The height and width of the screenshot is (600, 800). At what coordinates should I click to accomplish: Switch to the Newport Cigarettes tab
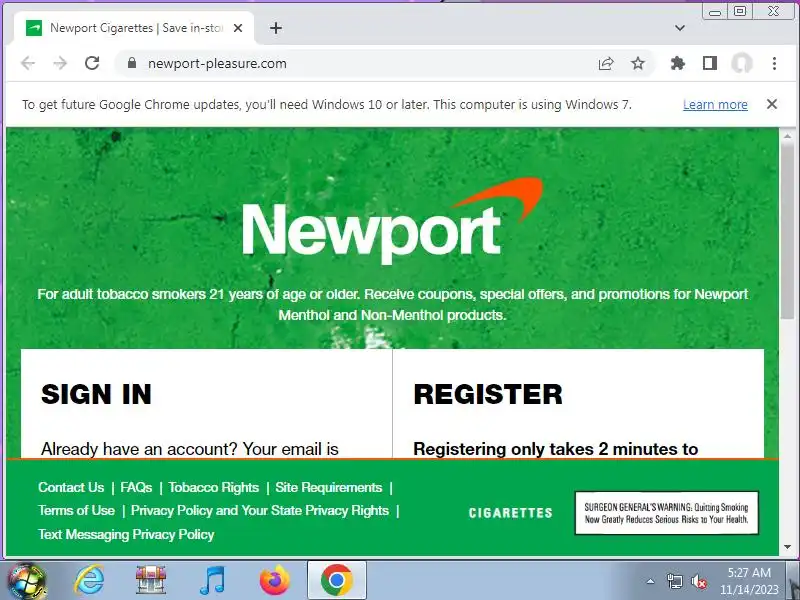pos(134,28)
